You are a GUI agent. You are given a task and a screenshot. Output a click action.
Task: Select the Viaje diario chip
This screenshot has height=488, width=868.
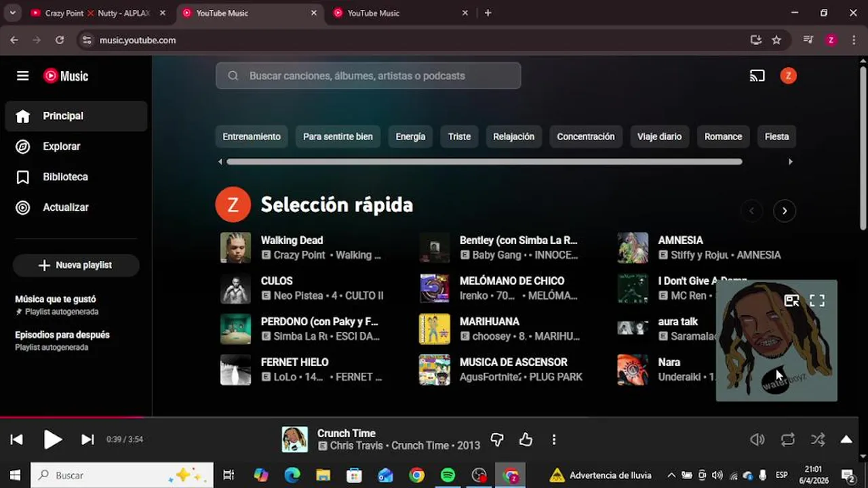coord(659,136)
